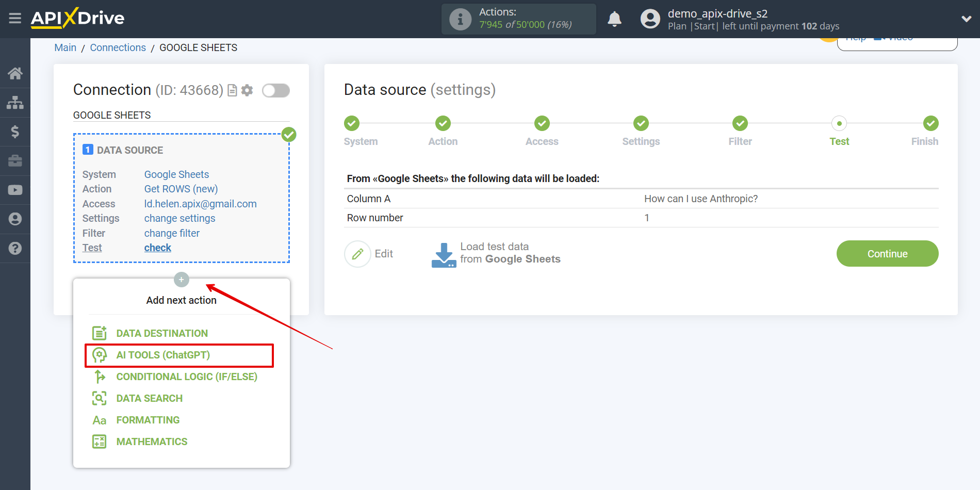Click the Conditional Logic branch icon
The image size is (980, 490).
point(100,377)
